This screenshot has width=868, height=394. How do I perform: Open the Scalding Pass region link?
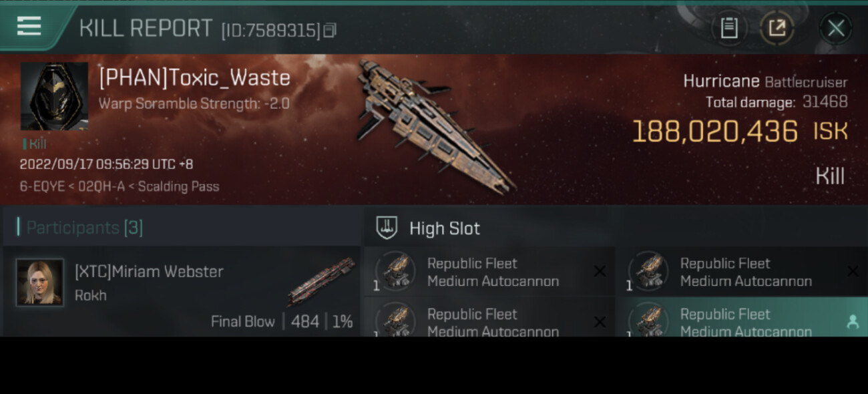pyautogui.click(x=179, y=186)
